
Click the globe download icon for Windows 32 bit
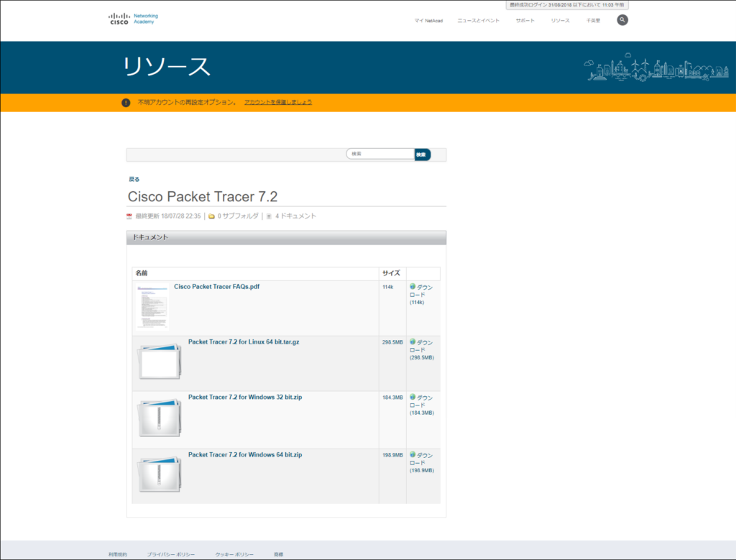(413, 397)
